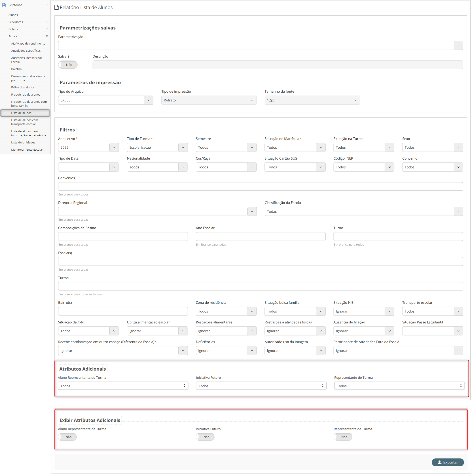Viewport: 472px width, 476px height.
Task: Toggle the Salvar? switch
Action: [68, 64]
